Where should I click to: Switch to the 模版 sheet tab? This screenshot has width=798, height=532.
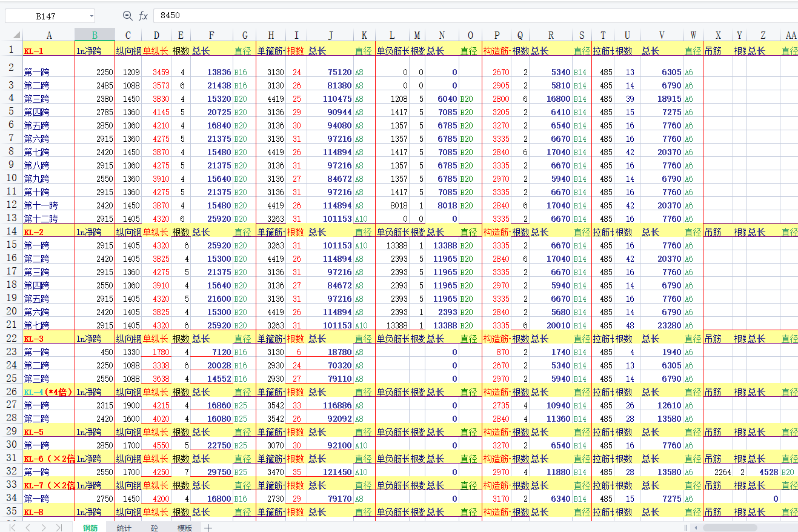[x=185, y=528]
